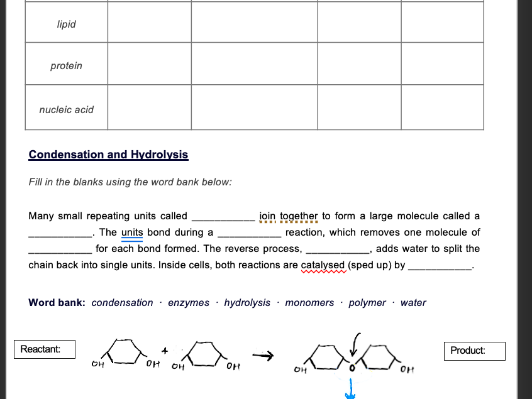Viewport: 532px width, 399px height.
Task: Click the 'Condensation and Hydrolysis' heading
Action: pos(108,155)
